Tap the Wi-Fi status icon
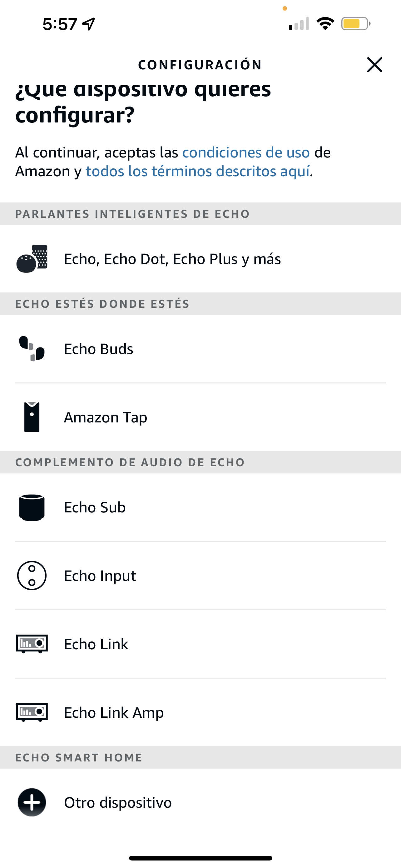This screenshot has height=868, width=401. (x=325, y=23)
